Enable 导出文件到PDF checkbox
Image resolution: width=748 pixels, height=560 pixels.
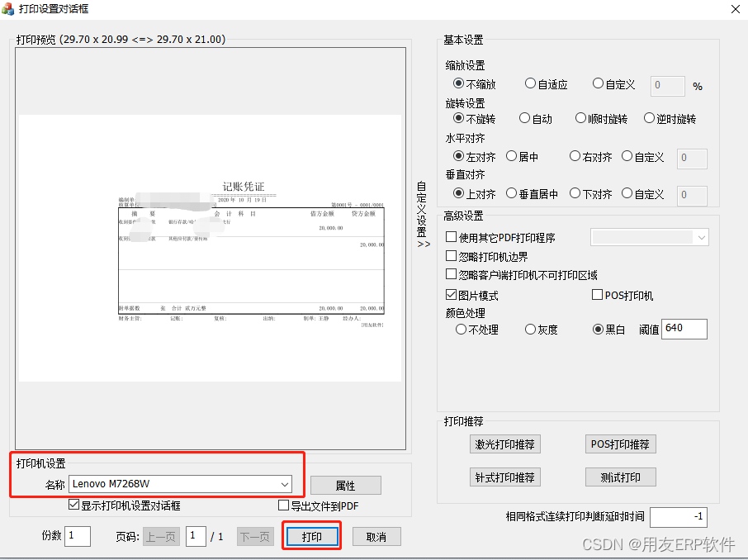click(x=283, y=505)
